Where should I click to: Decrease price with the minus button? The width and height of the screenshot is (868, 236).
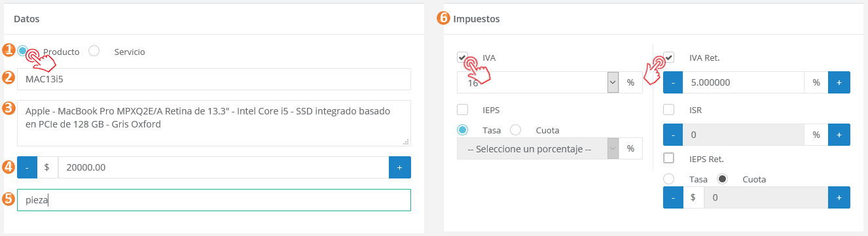[27, 167]
